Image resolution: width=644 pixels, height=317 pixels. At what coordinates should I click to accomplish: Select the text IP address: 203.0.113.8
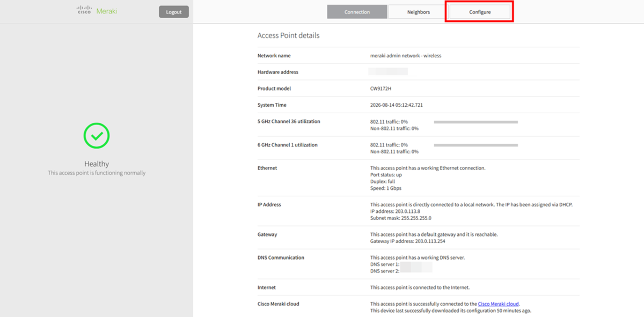[x=395, y=211]
